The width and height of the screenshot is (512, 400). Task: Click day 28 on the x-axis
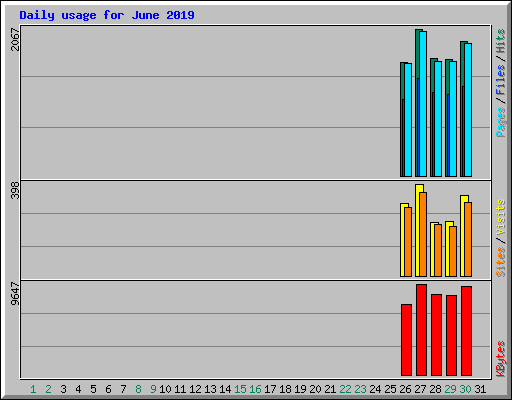pyautogui.click(x=435, y=389)
